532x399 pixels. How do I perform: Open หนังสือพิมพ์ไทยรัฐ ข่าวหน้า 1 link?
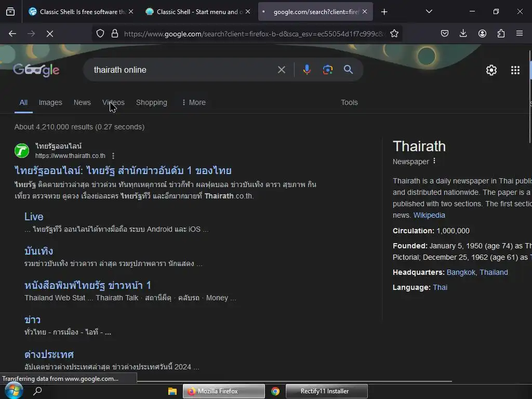[87, 285]
